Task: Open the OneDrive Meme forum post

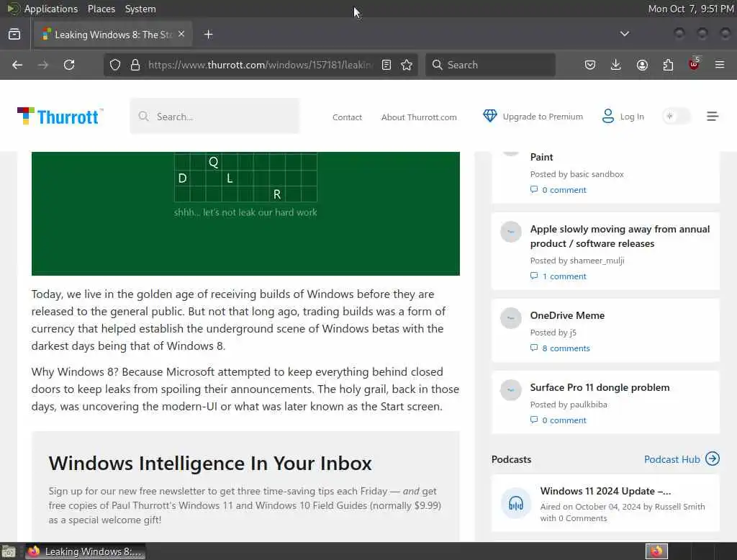Action: 567,315
